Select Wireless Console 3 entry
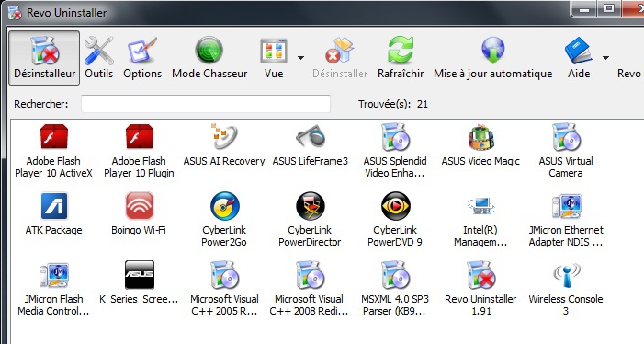The image size is (644, 344). 566,289
